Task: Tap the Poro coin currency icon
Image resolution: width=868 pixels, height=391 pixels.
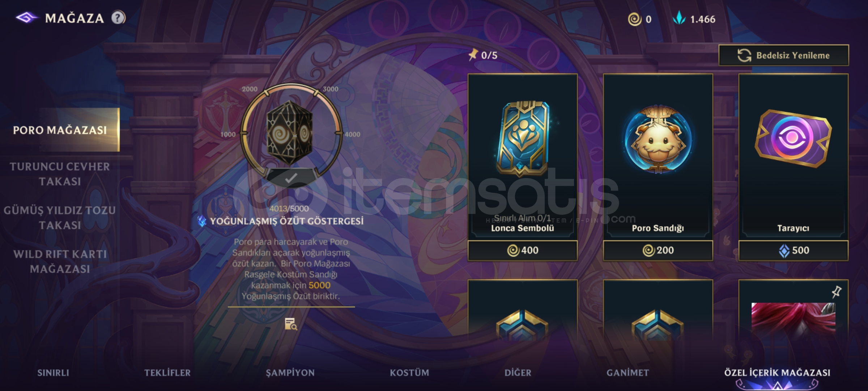Action: click(634, 19)
